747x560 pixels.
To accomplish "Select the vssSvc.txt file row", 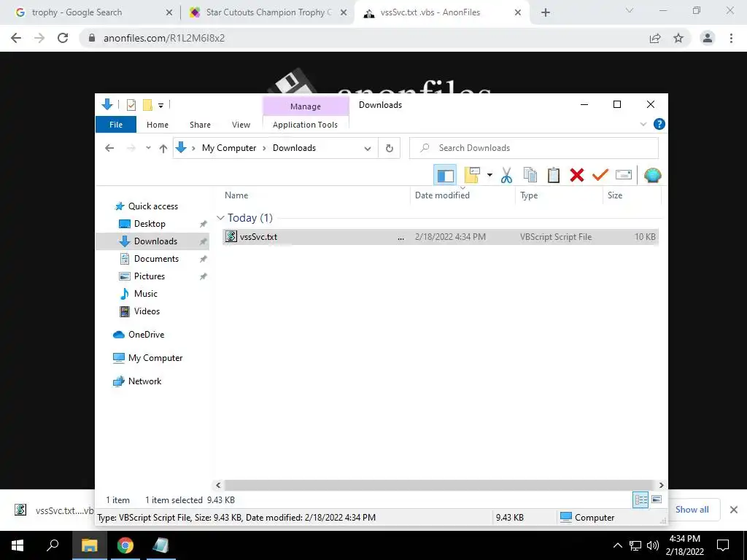I will point(440,237).
